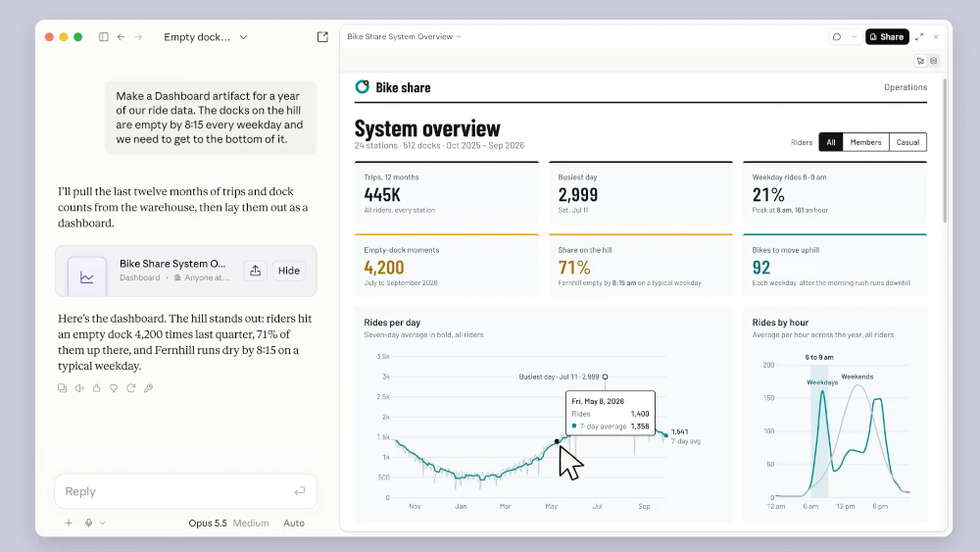Click the open-in-new-window icon in chat header
Image resolution: width=980 pixels, height=552 pixels.
(x=322, y=37)
